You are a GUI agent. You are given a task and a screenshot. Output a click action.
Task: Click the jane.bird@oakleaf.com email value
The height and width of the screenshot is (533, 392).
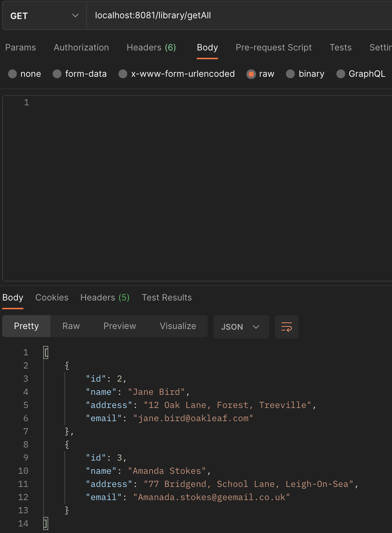(193, 418)
